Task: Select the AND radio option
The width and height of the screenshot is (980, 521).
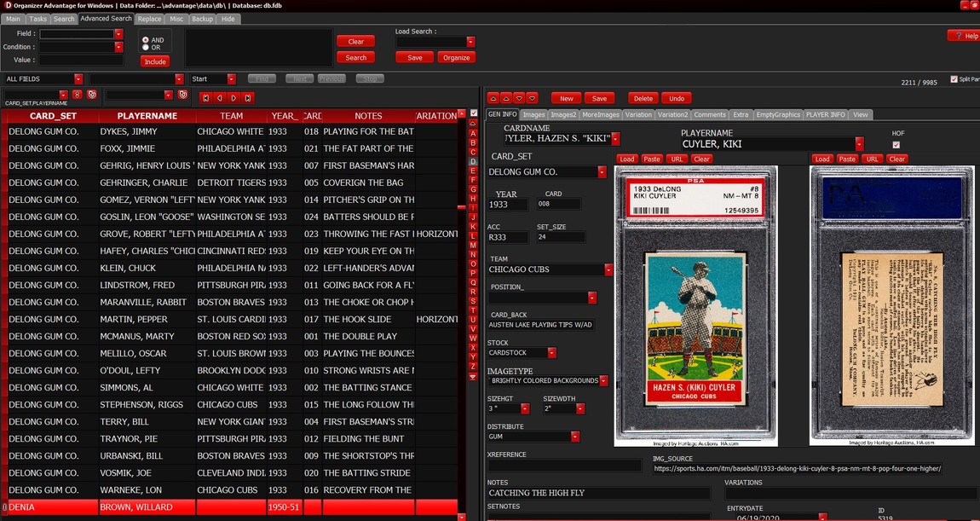Action: click(146, 40)
